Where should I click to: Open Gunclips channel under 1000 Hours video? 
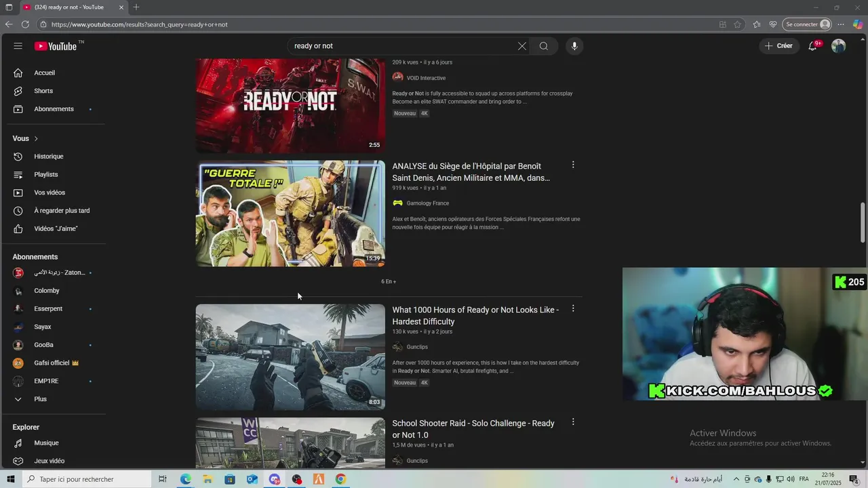[417, 347]
